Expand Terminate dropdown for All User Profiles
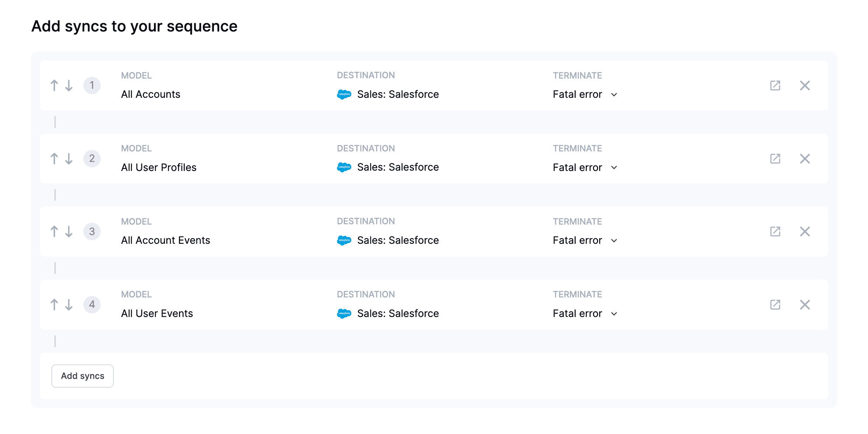 click(585, 167)
